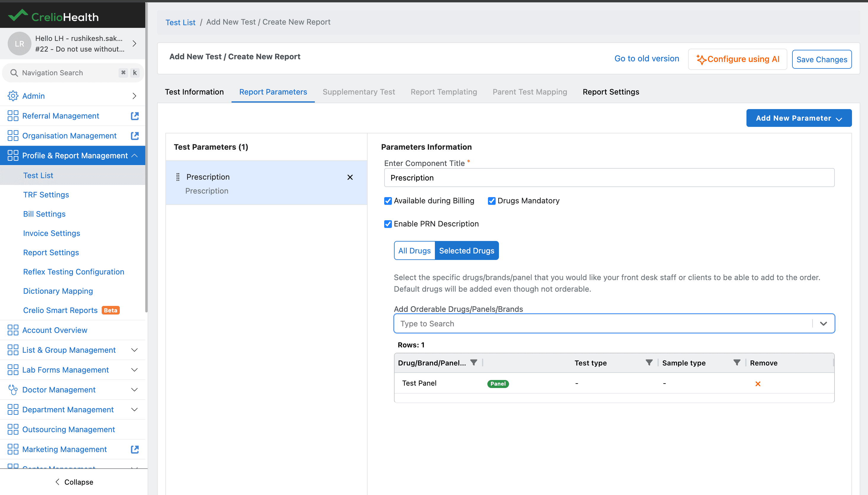The height and width of the screenshot is (495, 868).
Task: Expand the user profile chevron
Action: 134,44
